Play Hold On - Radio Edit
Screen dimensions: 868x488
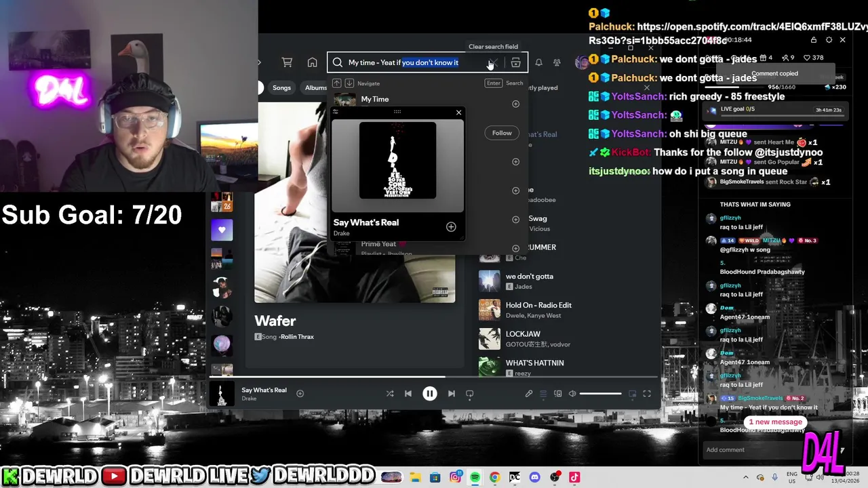coord(538,305)
